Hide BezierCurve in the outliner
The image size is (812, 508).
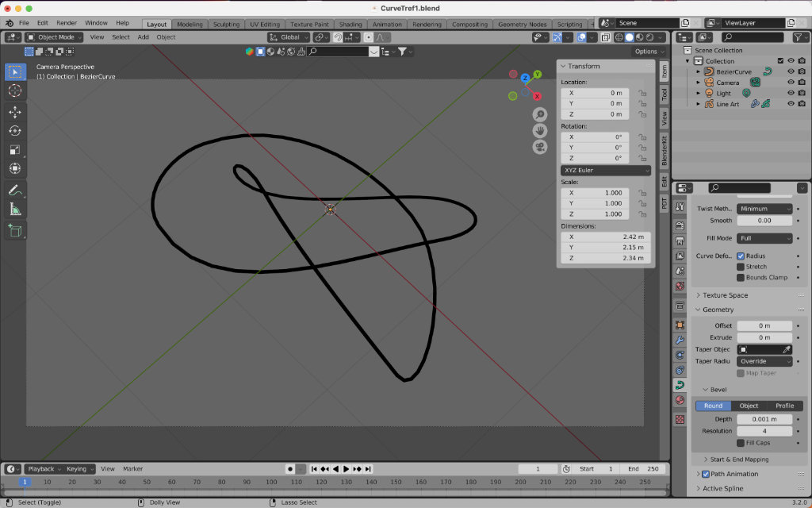point(791,71)
